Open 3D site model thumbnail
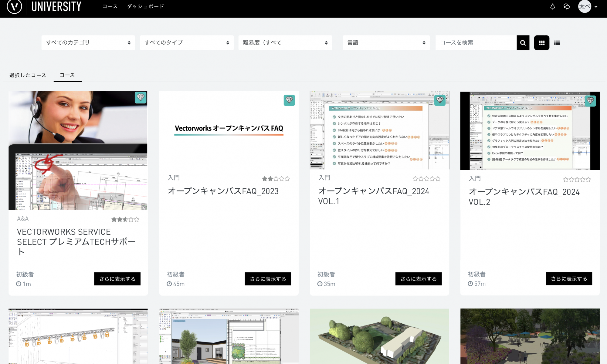 click(x=379, y=336)
